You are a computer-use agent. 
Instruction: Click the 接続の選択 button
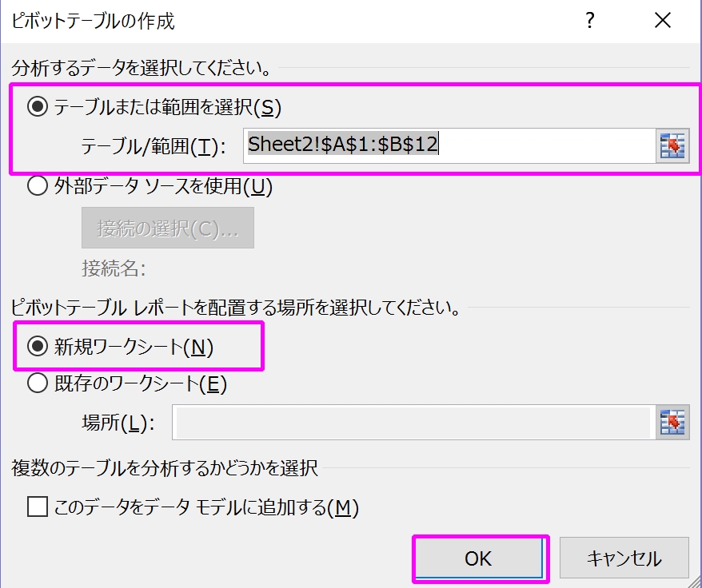168,228
